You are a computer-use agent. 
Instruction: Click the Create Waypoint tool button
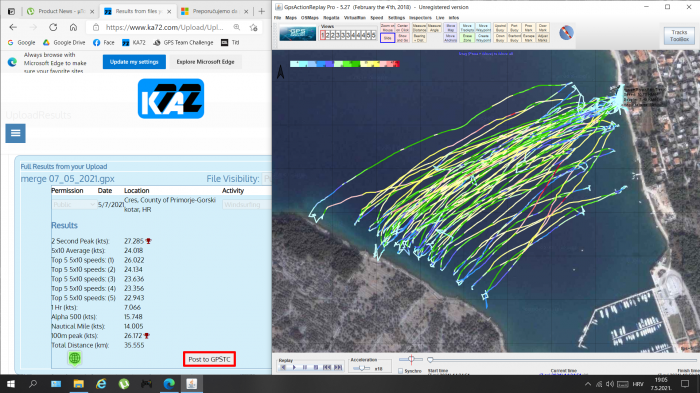tap(483, 38)
